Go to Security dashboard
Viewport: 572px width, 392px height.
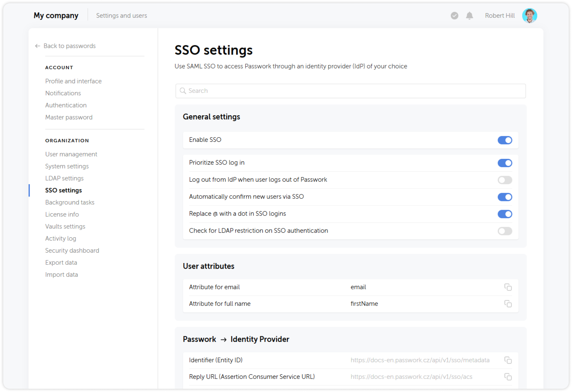(x=72, y=250)
